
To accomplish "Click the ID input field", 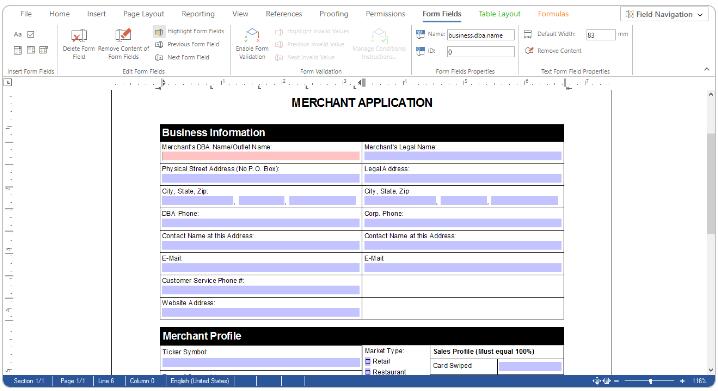I will click(481, 52).
